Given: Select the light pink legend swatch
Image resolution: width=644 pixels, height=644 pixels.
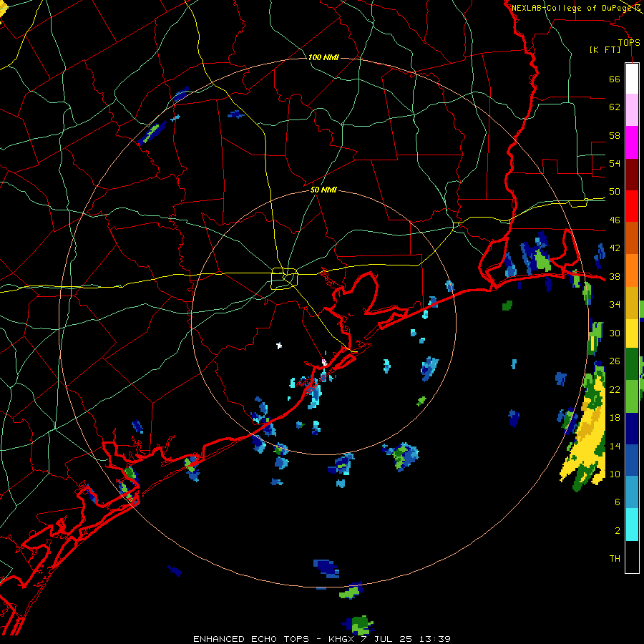Looking at the screenshot, I should (x=632, y=109).
